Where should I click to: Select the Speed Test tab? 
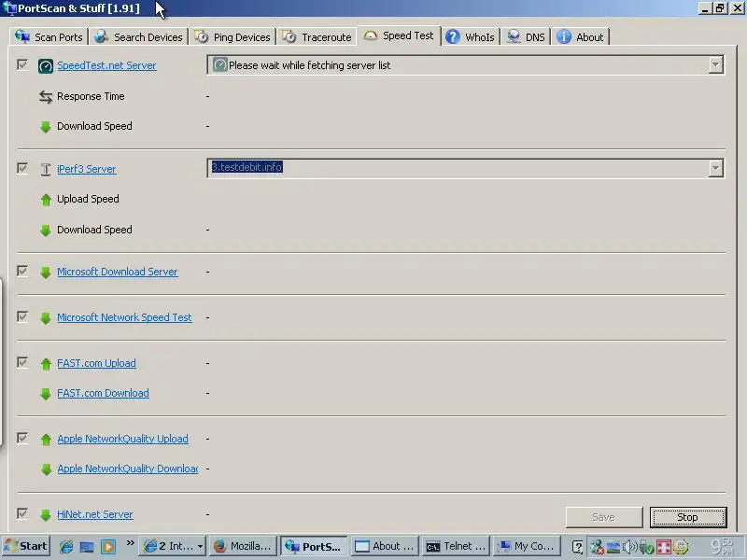[400, 35]
